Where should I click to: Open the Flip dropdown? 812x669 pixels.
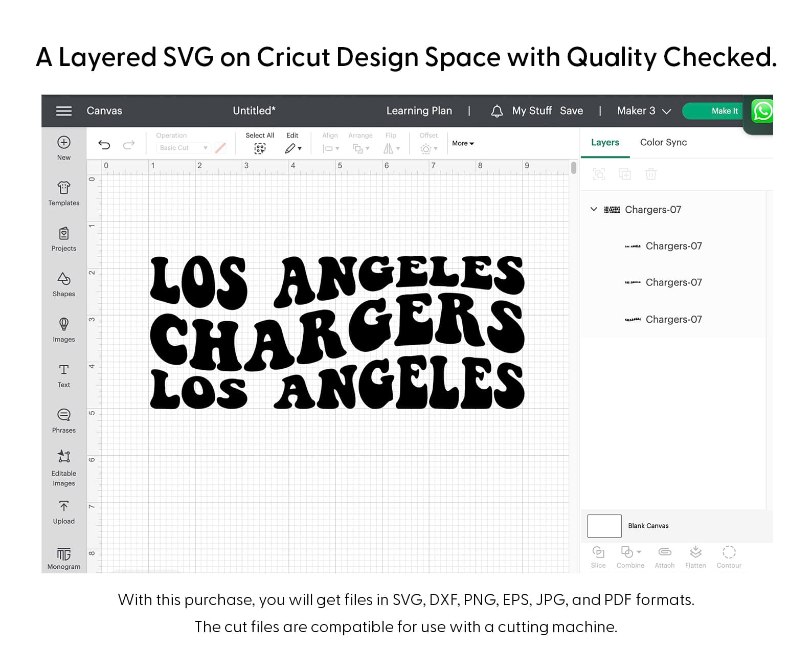click(391, 149)
